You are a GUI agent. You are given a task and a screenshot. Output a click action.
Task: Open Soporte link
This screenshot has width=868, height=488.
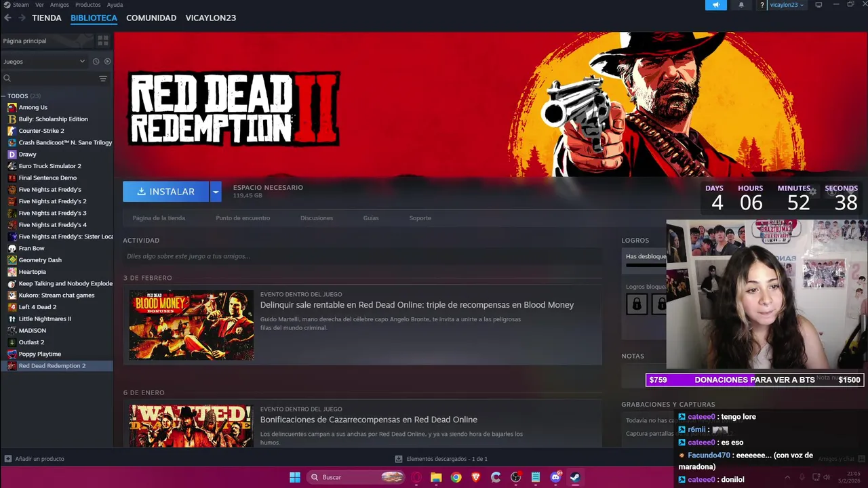tap(420, 218)
